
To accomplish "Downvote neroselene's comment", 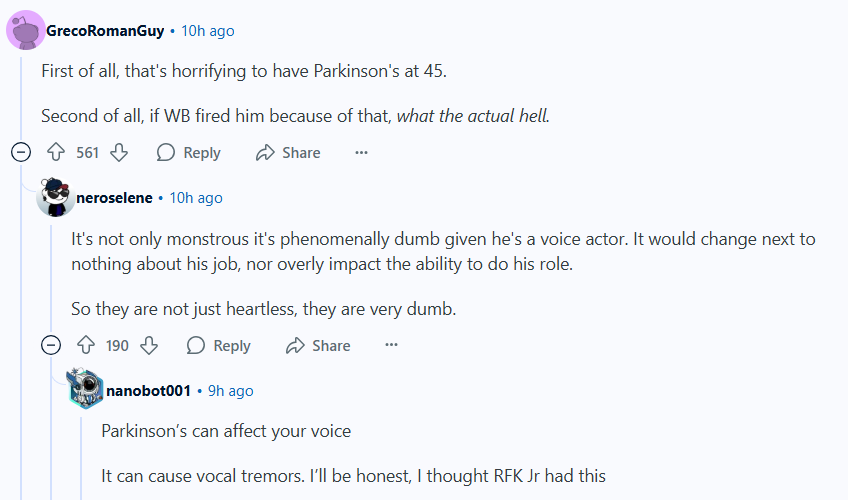I will [148, 346].
